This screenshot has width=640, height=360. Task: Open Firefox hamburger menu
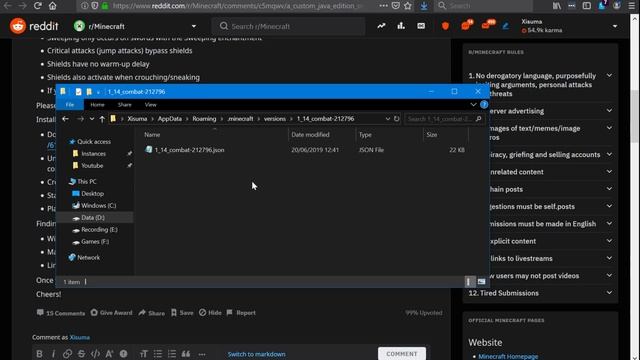tap(631, 6)
